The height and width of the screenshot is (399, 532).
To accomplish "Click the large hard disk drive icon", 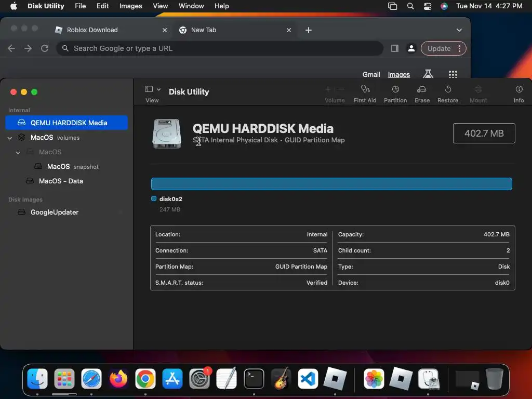I will point(167,134).
